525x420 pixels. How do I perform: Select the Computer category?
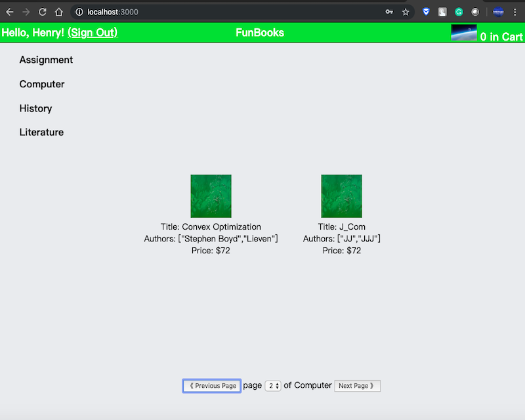(x=42, y=84)
